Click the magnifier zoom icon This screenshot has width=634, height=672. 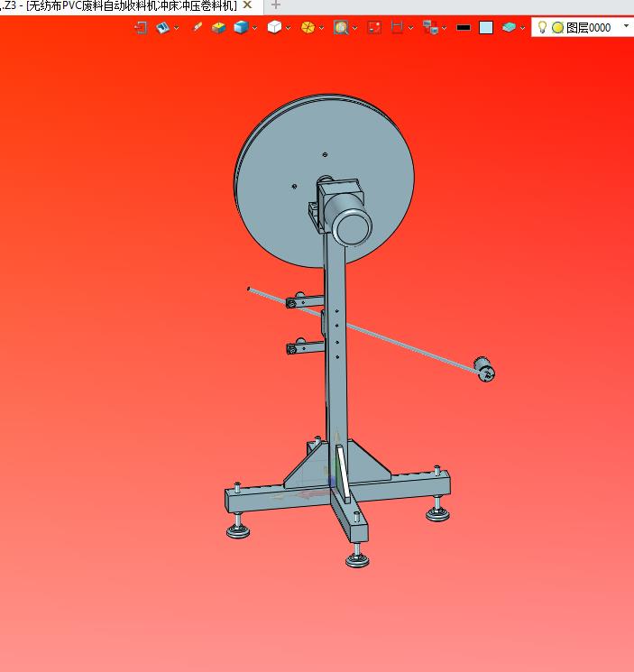point(341,28)
